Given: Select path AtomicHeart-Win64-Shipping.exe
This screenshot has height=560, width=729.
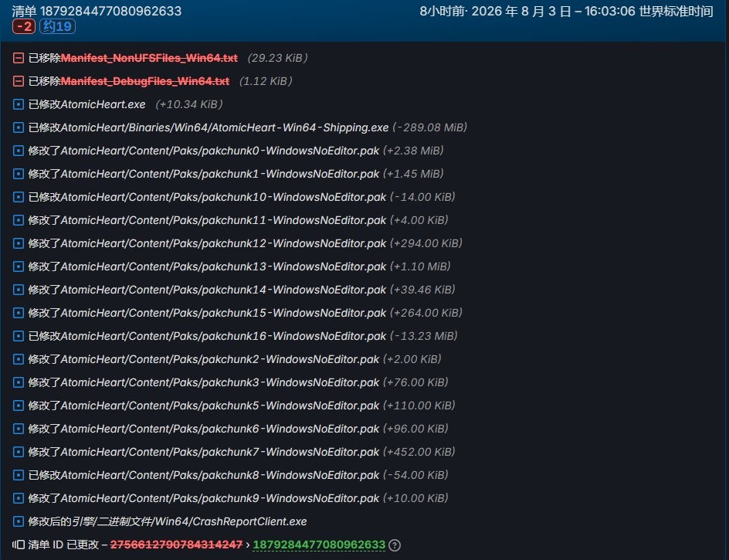Looking at the screenshot, I should point(225,127).
